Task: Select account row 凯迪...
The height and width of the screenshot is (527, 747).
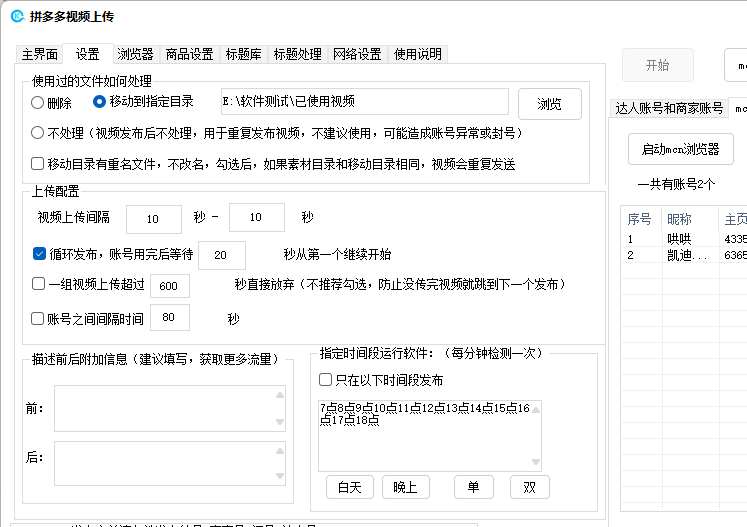Action: [684, 255]
